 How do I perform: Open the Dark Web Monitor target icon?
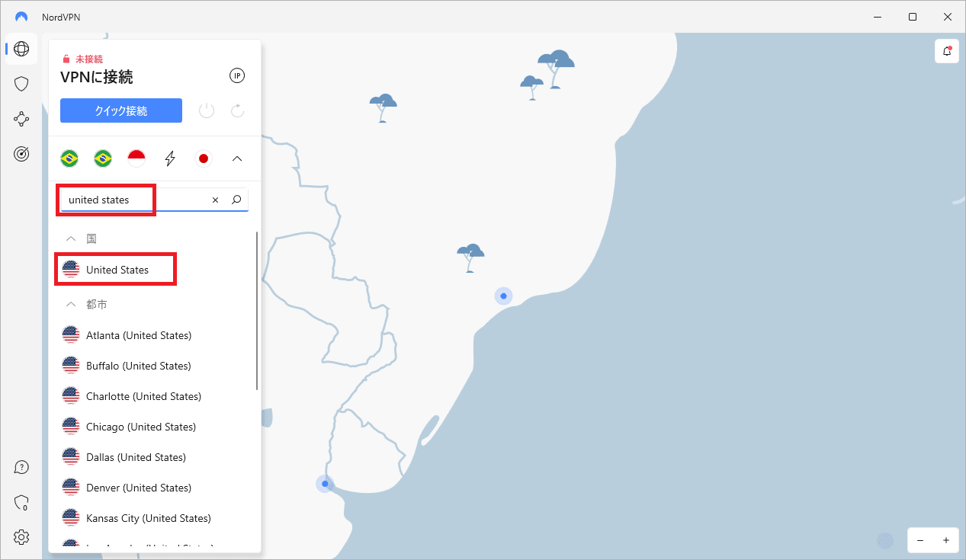(x=21, y=154)
